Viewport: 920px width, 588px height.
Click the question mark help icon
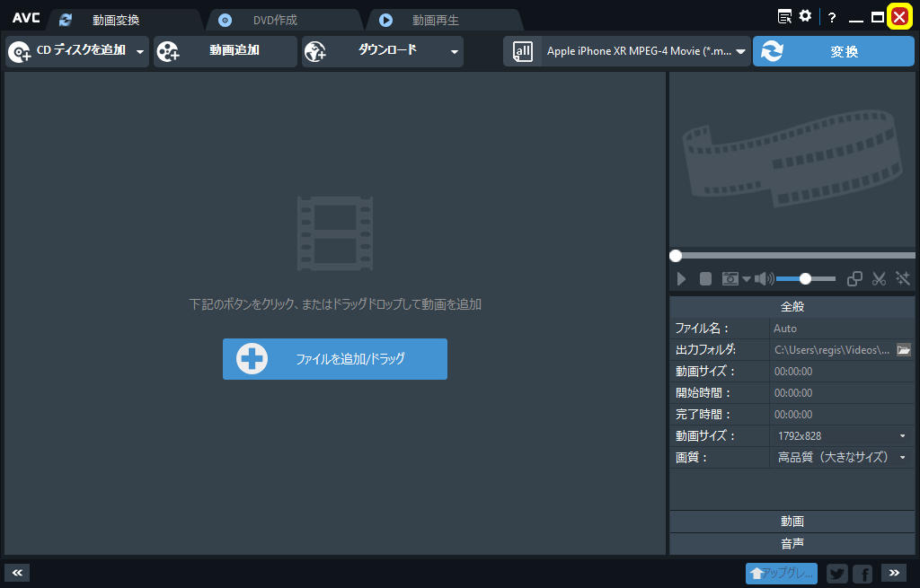832,17
